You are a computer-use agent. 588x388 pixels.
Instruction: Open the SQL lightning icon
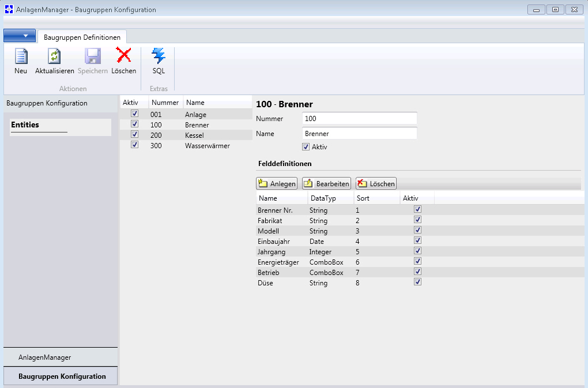coord(159,56)
